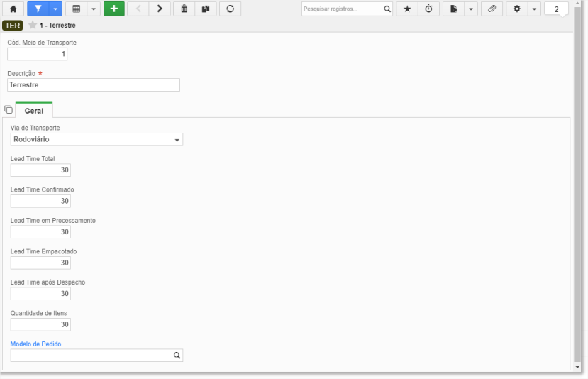Click the green add new record button
The height and width of the screenshot is (379, 588).
[113, 9]
